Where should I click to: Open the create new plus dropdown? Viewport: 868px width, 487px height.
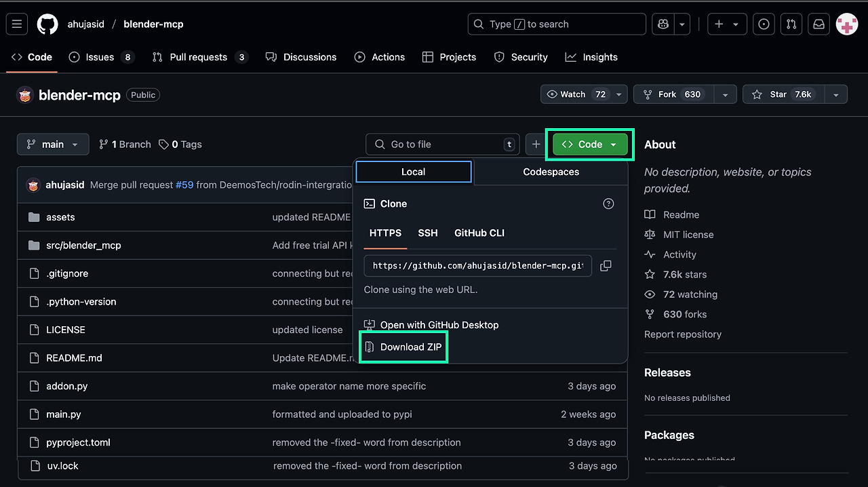727,24
